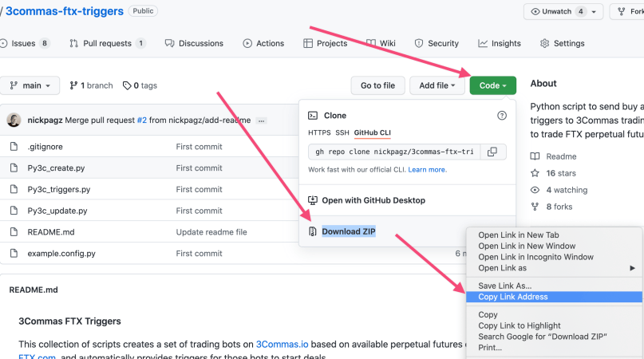Copy clone command with clipboard icon

tap(492, 152)
